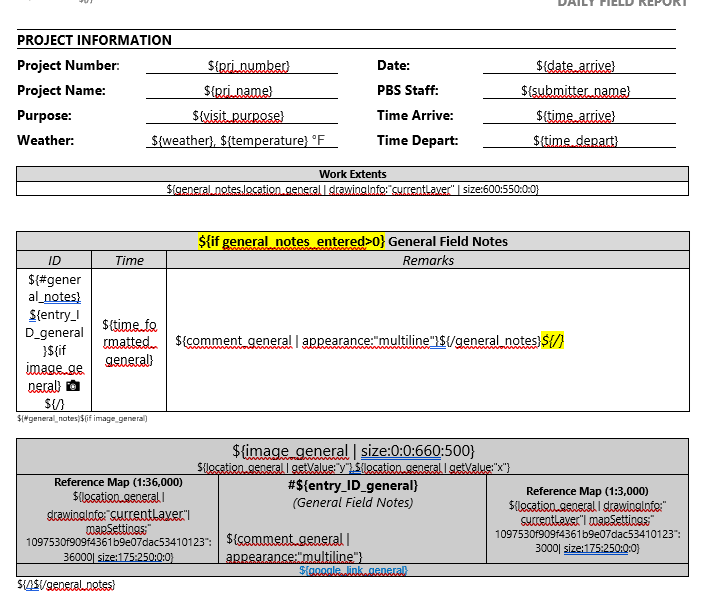Click the location_general getValue "y" line

[x=353, y=467]
